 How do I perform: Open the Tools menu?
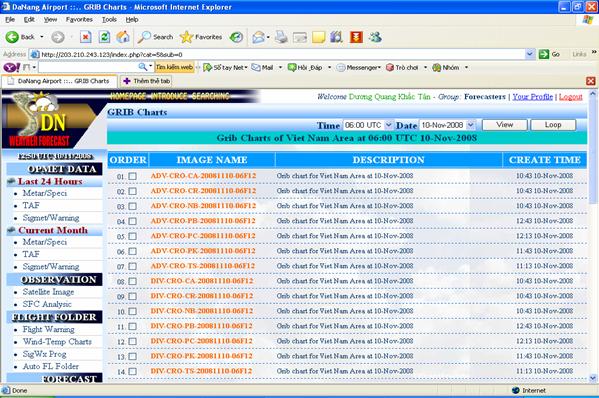coord(109,19)
